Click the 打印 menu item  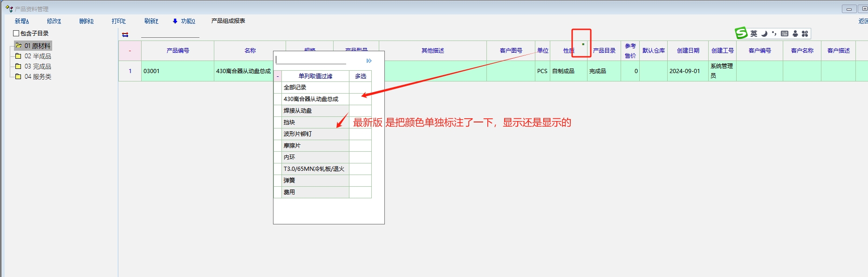118,21
